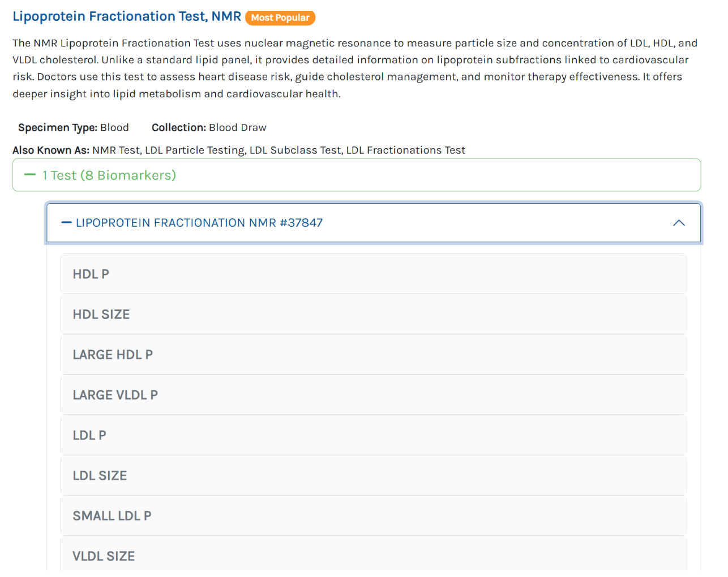Click the Specimen Type: Blood label
This screenshot has width=728, height=577.
tap(74, 128)
